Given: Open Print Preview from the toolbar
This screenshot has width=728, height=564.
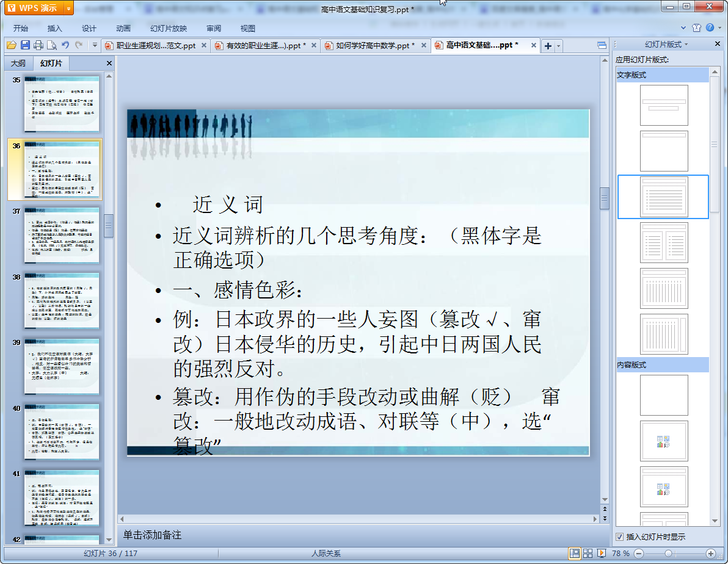Looking at the screenshot, I should pos(52,45).
